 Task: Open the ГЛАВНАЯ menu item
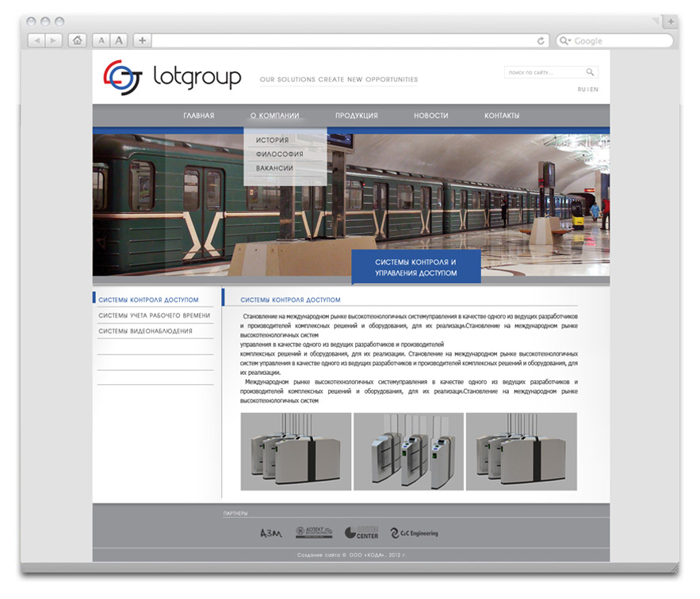[199, 116]
